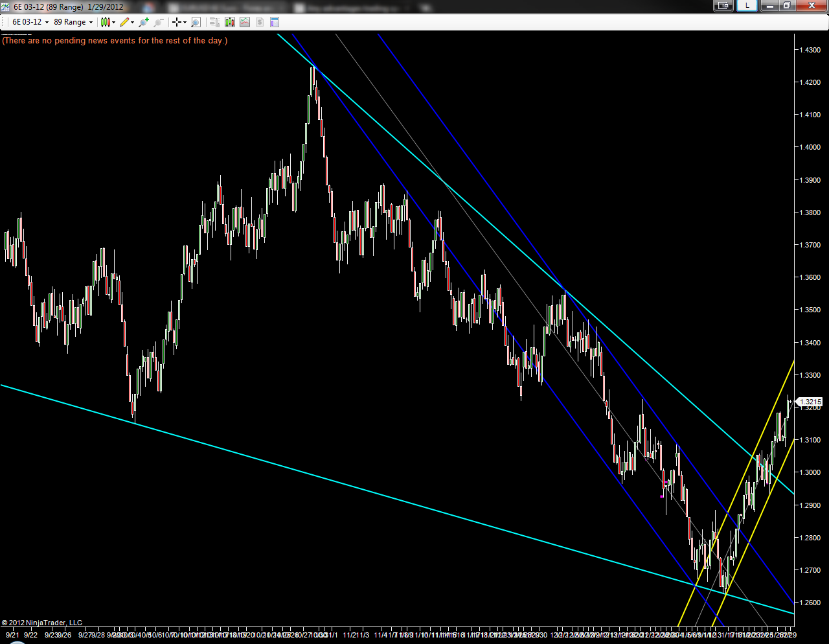Click the NinjaTrader copyright text
Screen dimensions: 829x644
pyautogui.click(x=42, y=623)
